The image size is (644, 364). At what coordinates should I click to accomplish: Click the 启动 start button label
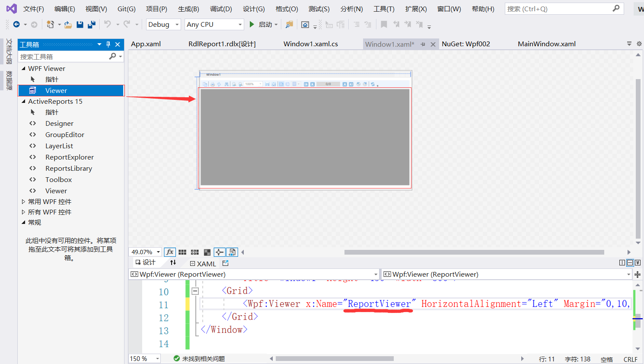pyautogui.click(x=265, y=25)
